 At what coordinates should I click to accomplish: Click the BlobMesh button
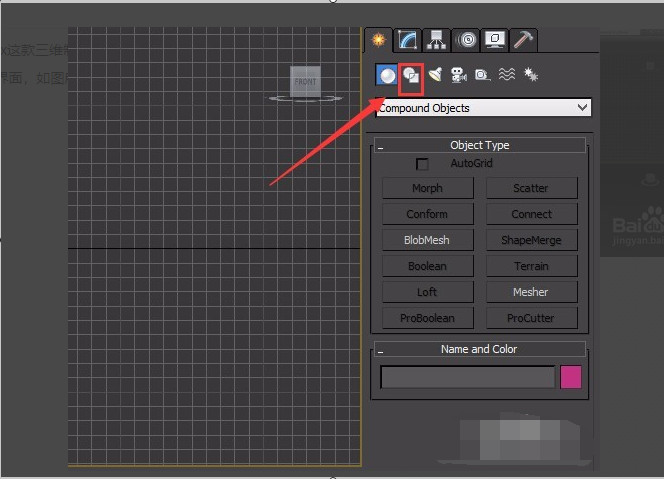click(428, 240)
